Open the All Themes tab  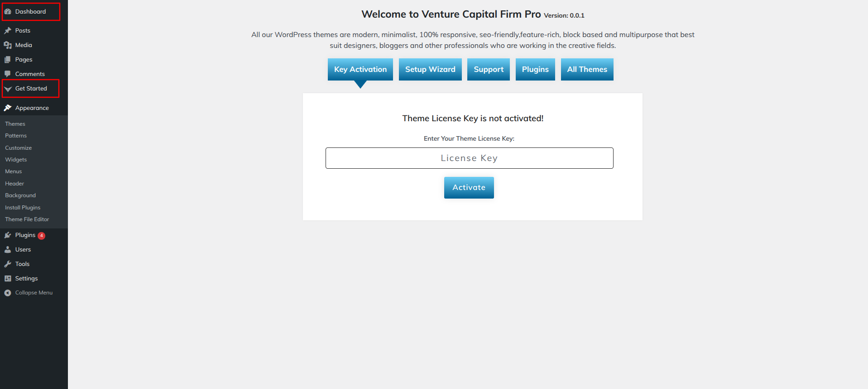[587, 69]
